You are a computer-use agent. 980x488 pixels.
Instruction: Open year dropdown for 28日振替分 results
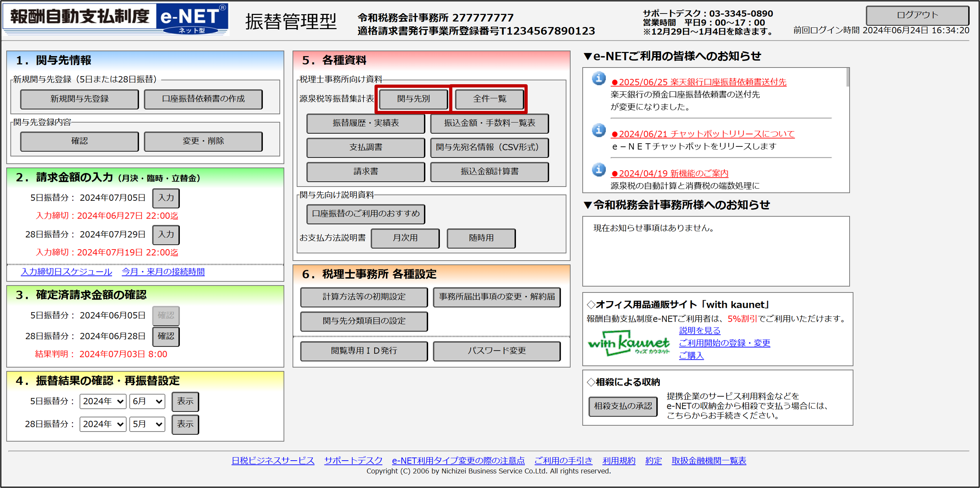point(103,424)
